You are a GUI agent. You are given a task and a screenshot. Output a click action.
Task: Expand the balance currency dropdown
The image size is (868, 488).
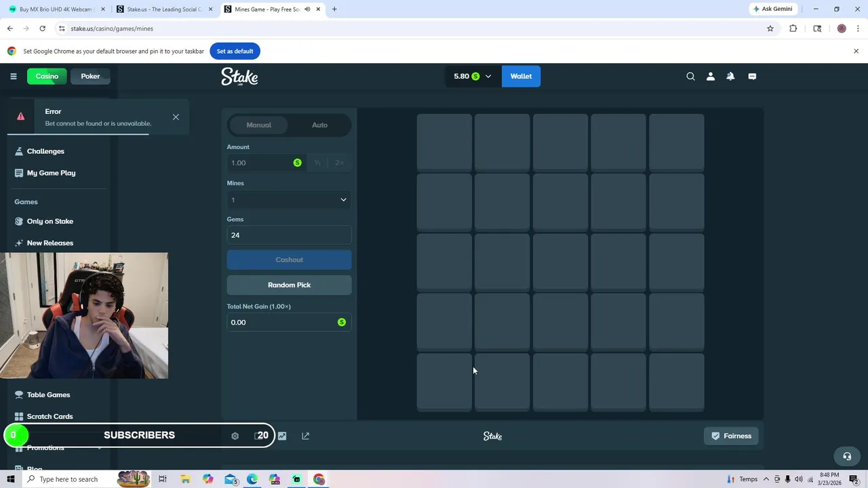[488, 76]
